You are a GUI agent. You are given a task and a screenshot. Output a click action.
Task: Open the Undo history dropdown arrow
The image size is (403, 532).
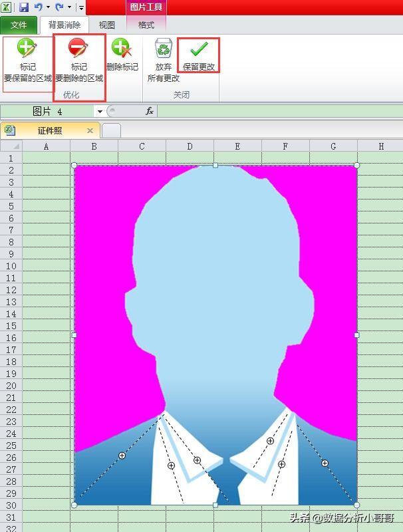pyautogui.click(x=48, y=7)
